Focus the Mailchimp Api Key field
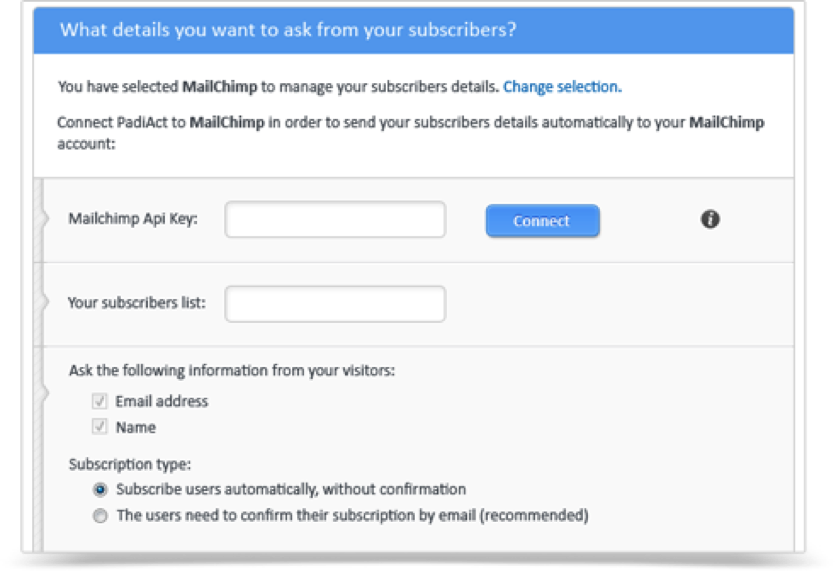This screenshot has width=835, height=571. pos(335,219)
